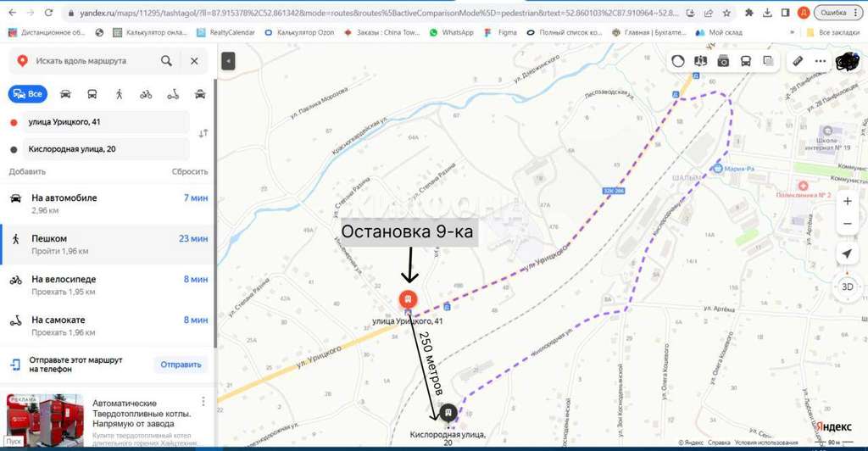Select the taxi route mode icon

click(x=200, y=94)
